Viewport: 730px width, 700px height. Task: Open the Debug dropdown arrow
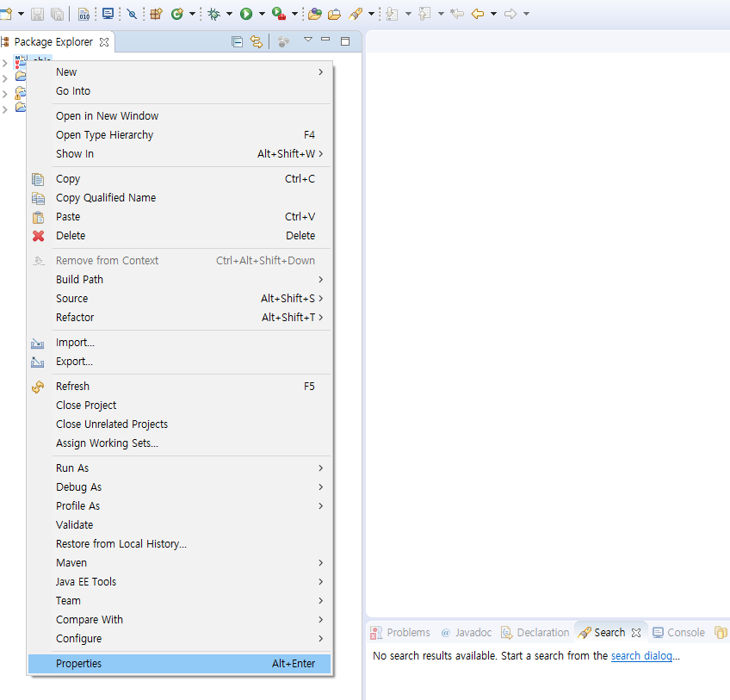pos(229,14)
